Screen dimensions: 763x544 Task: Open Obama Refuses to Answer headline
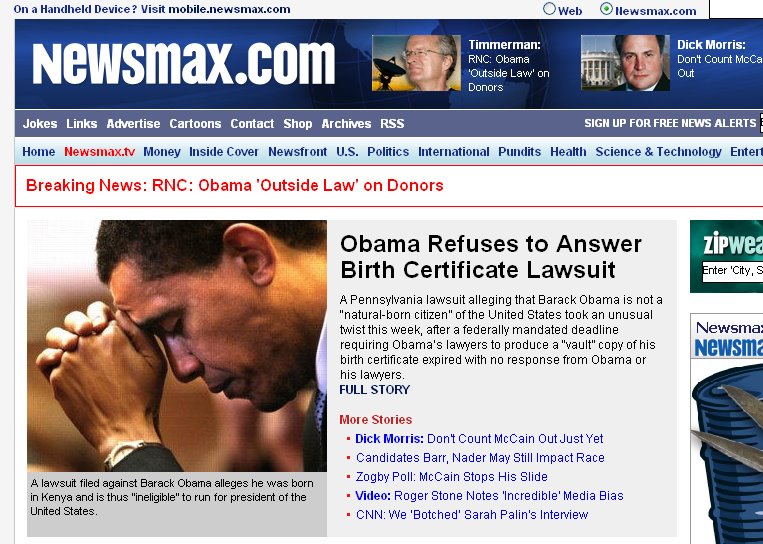(x=491, y=257)
